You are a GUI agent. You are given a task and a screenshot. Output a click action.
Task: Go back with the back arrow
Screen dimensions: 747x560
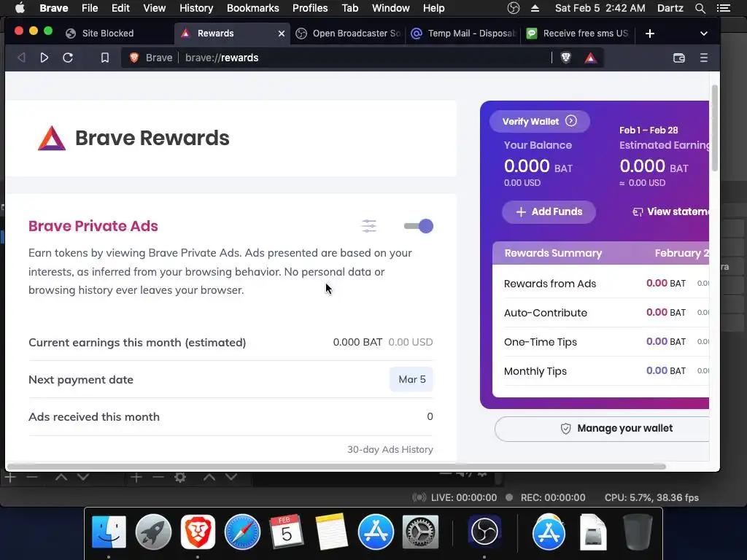[21, 58]
